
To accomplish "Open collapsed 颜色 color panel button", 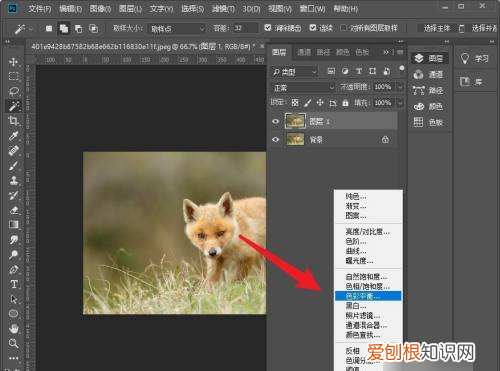I will [429, 106].
